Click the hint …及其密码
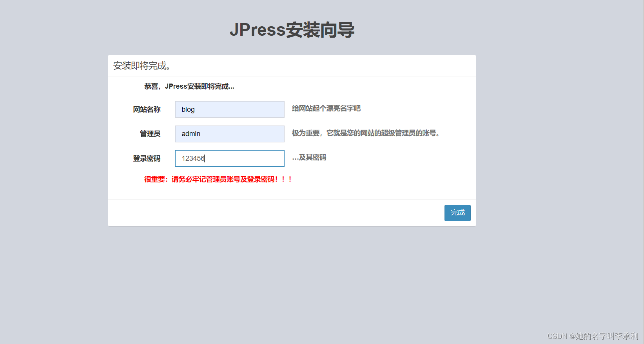The image size is (644, 344). (309, 157)
